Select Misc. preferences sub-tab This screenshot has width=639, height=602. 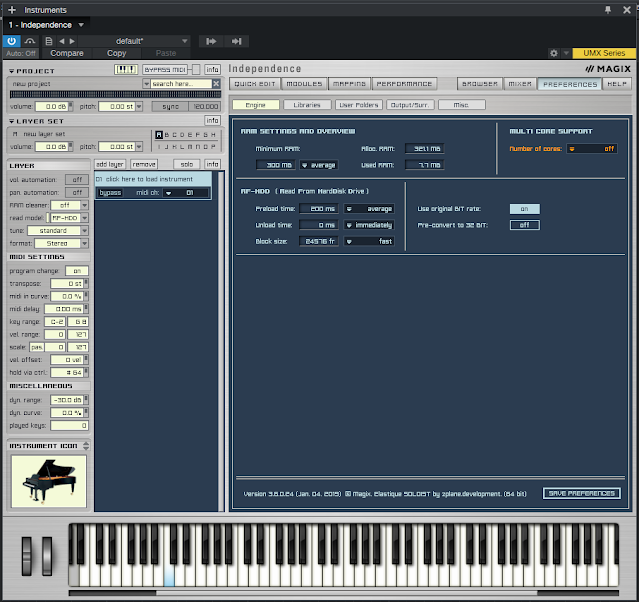(x=462, y=105)
